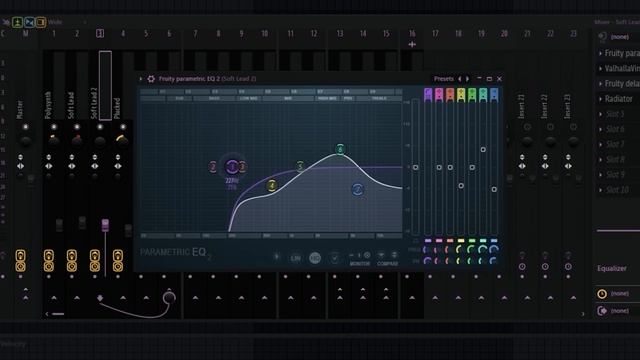Click the orange mixer layout icon at top-left
640x360 pixels.
coord(40,22)
